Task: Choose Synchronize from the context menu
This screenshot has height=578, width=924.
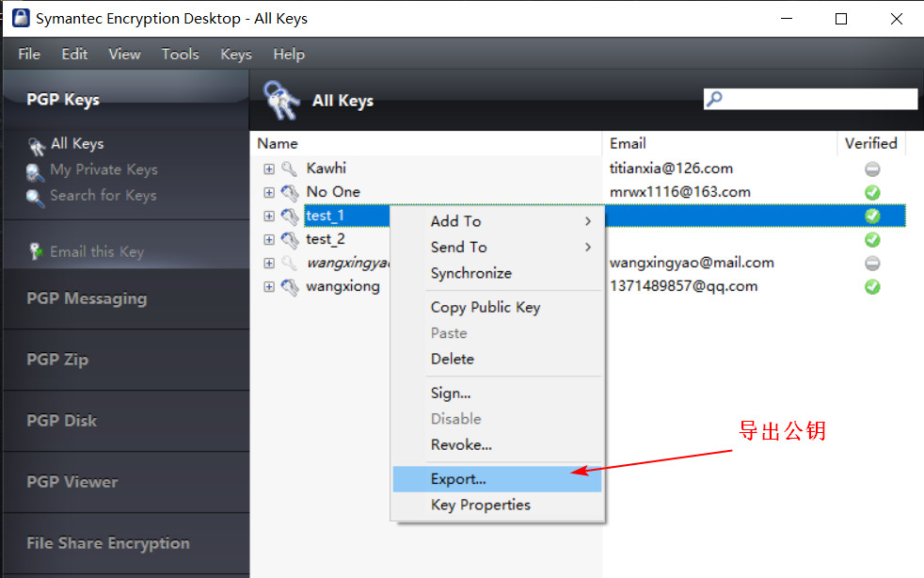Action: pyautogui.click(x=498, y=273)
